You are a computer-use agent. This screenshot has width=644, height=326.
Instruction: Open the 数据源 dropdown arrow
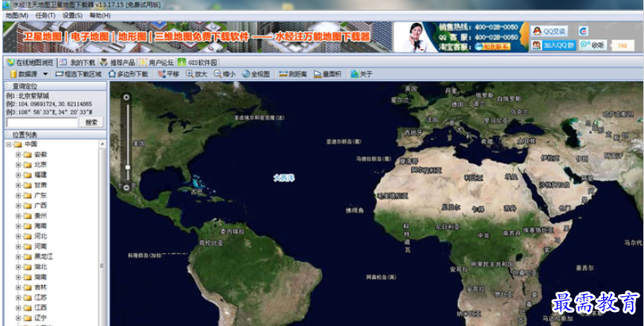(45, 74)
